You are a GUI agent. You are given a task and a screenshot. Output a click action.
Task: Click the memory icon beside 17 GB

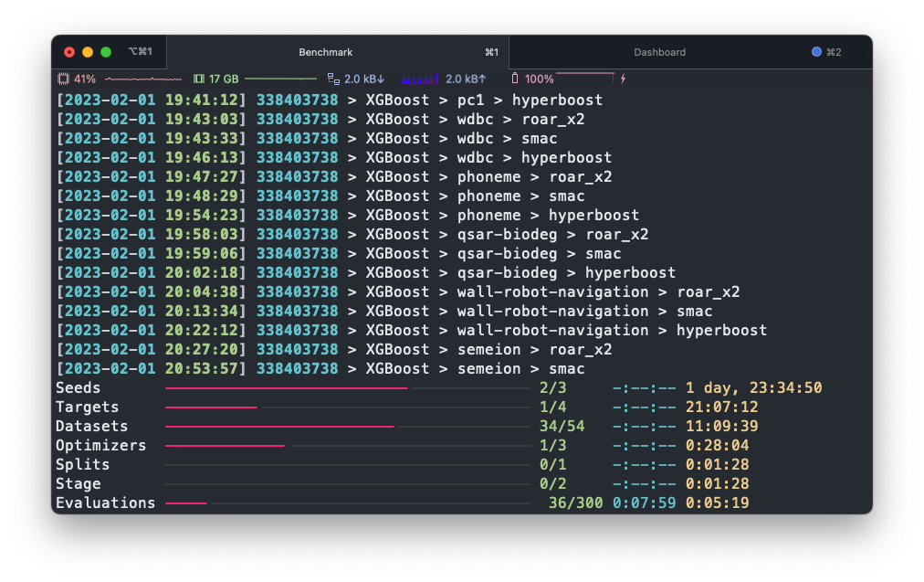coord(199,79)
